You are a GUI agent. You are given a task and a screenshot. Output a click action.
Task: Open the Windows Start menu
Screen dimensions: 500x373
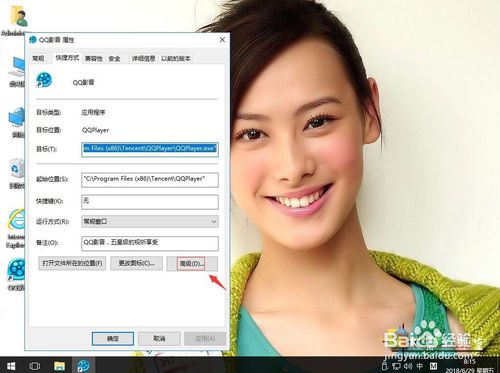[11, 366]
